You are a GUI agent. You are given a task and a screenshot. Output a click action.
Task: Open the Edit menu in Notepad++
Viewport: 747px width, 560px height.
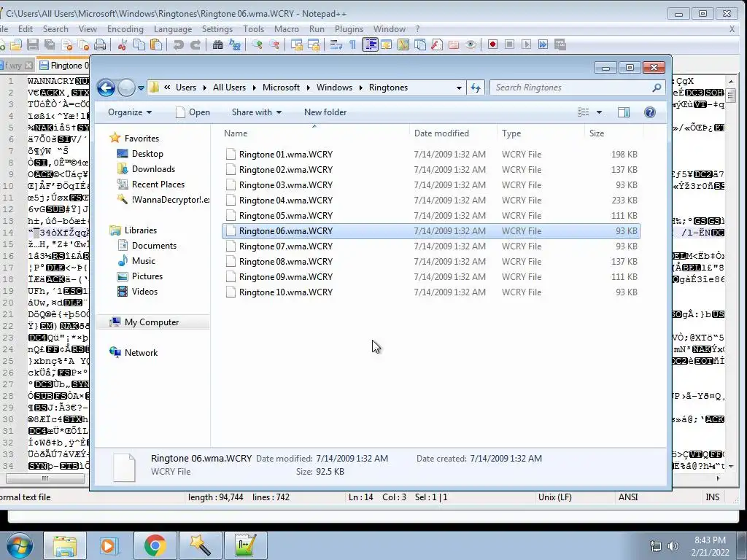[x=26, y=29]
